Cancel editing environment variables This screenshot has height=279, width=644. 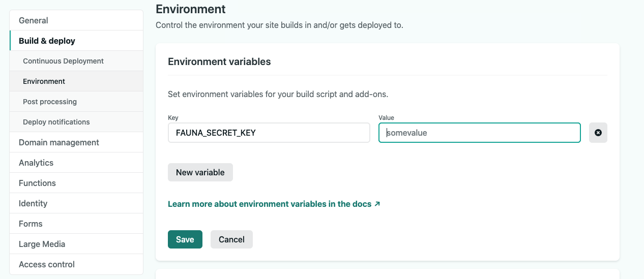pyautogui.click(x=231, y=239)
